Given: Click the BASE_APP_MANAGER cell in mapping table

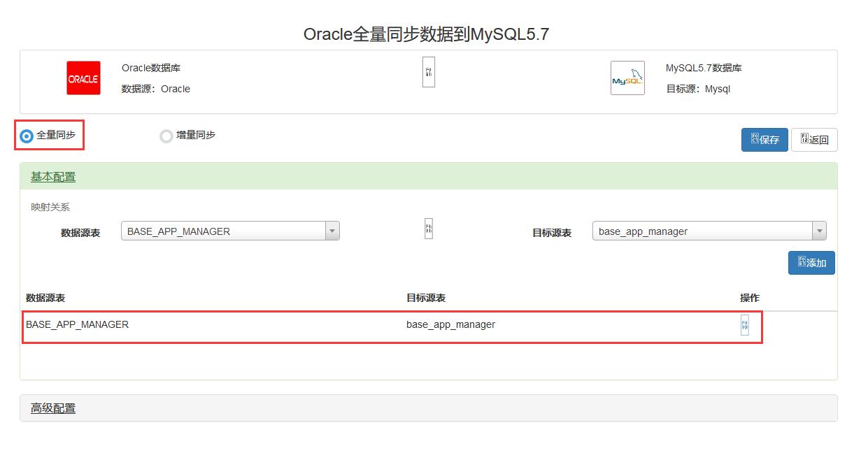Looking at the screenshot, I should pyautogui.click(x=77, y=324).
